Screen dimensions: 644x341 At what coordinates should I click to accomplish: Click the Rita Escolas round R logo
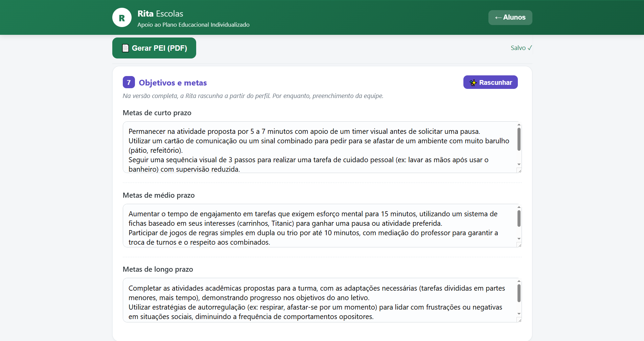122,18
